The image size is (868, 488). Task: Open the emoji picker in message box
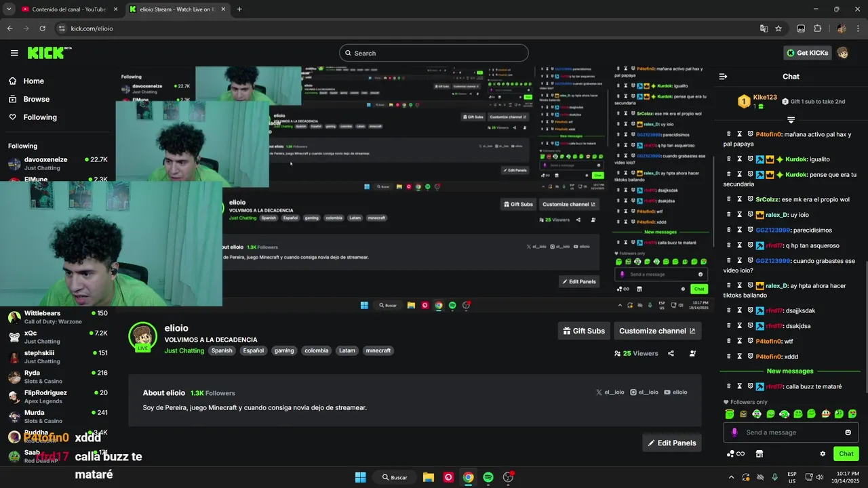coord(848,432)
